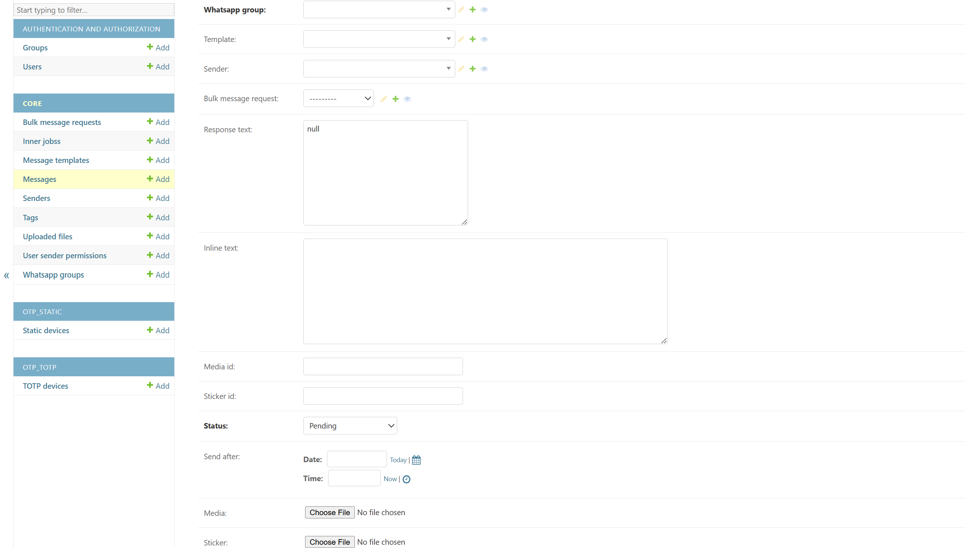Click pencil edit icon beside Template field
980x548 pixels.
pyautogui.click(x=461, y=39)
